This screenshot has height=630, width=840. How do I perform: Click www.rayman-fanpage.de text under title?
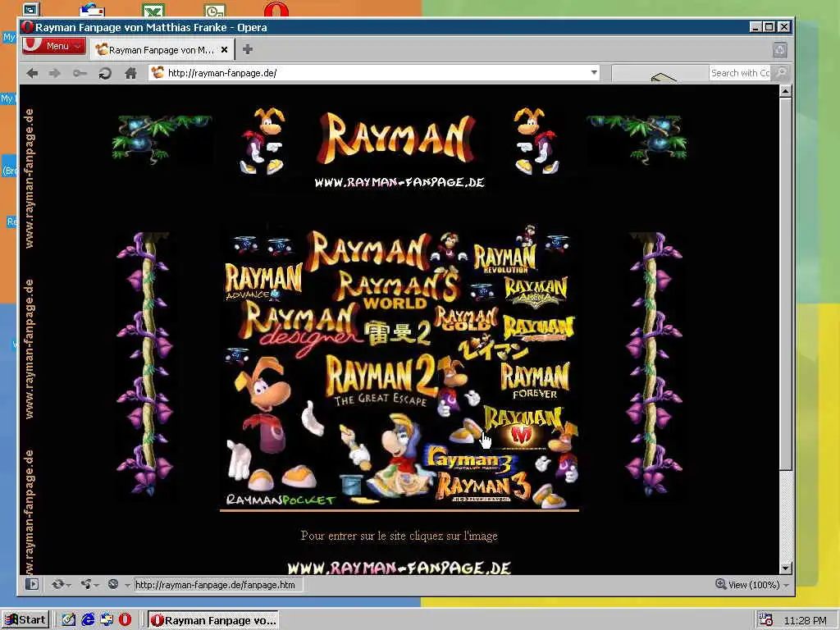[399, 182]
